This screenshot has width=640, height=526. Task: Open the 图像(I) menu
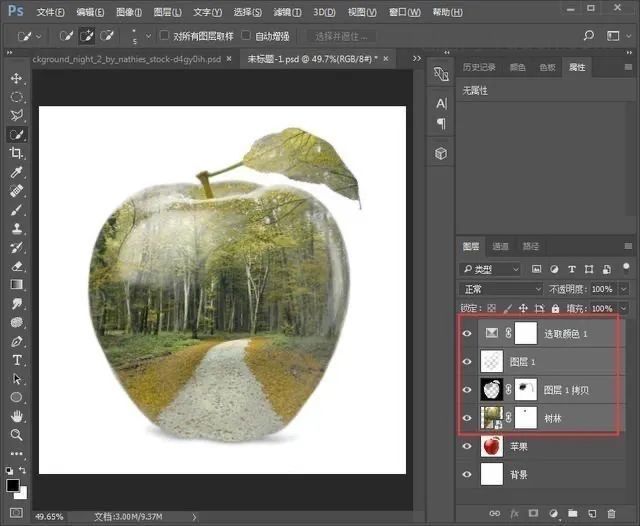click(x=129, y=12)
